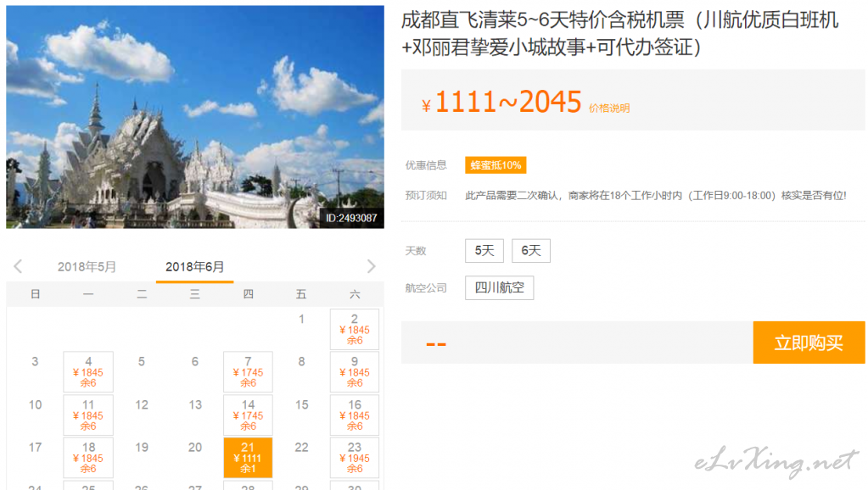The width and height of the screenshot is (868, 490).
Task: Click unpriced date 15 in June
Action: [301, 405]
